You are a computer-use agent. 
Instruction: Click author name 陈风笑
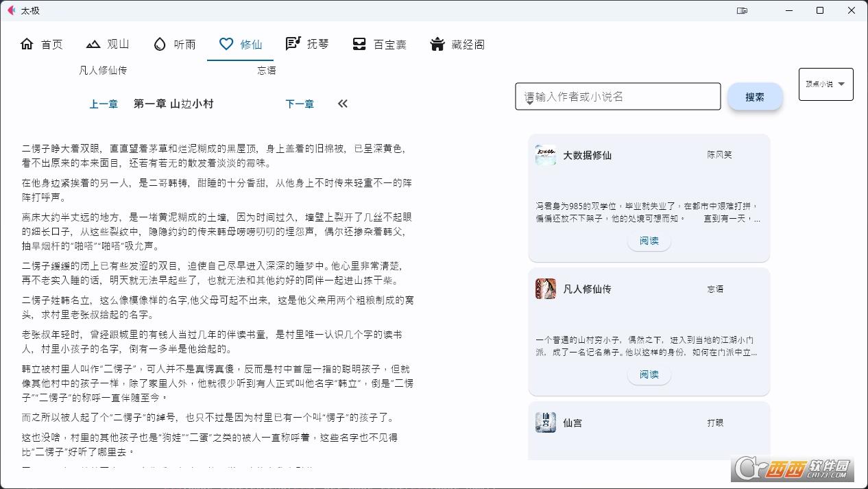pyautogui.click(x=720, y=155)
